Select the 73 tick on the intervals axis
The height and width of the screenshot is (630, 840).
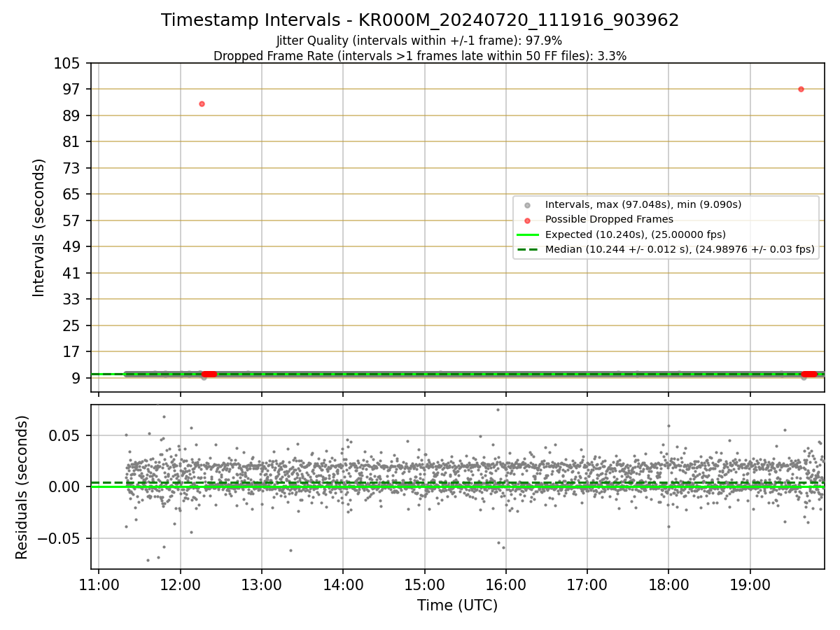71,168
